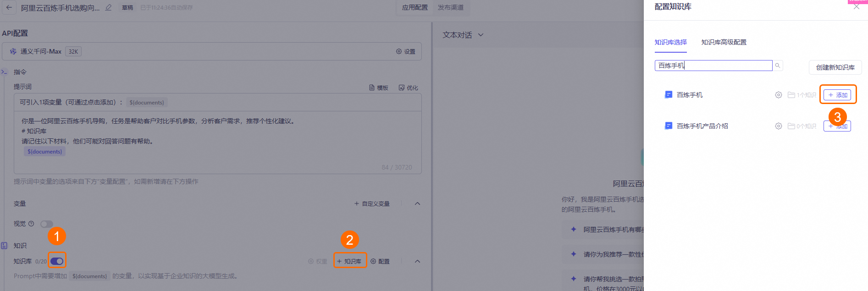This screenshot has width=868, height=291.
Task: Open the 应用配置 tab
Action: click(x=415, y=7)
